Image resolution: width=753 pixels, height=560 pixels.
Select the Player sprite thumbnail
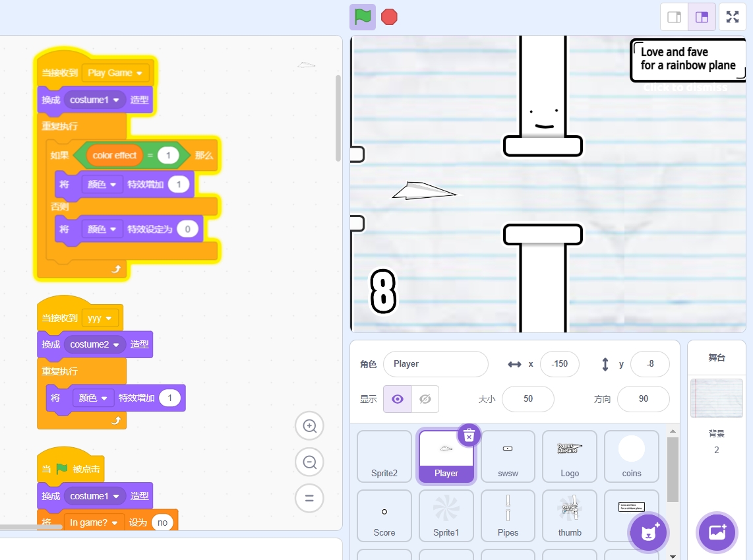446,456
